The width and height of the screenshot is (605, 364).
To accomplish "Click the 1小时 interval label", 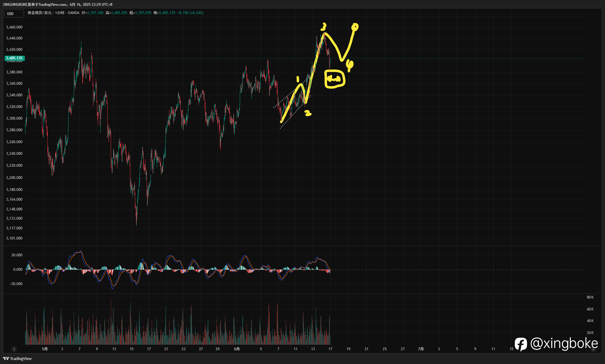I will [60, 13].
